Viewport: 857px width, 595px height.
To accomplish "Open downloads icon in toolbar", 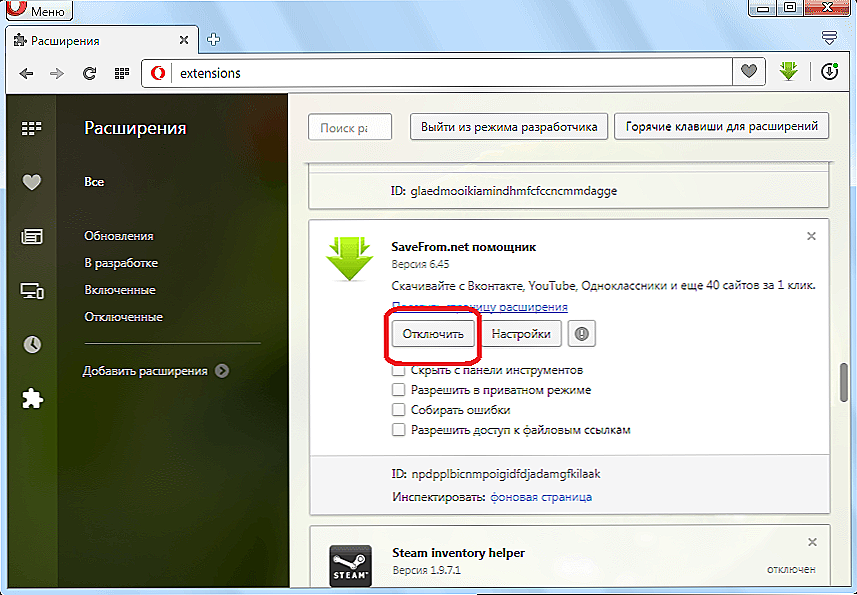I will pyautogui.click(x=829, y=72).
